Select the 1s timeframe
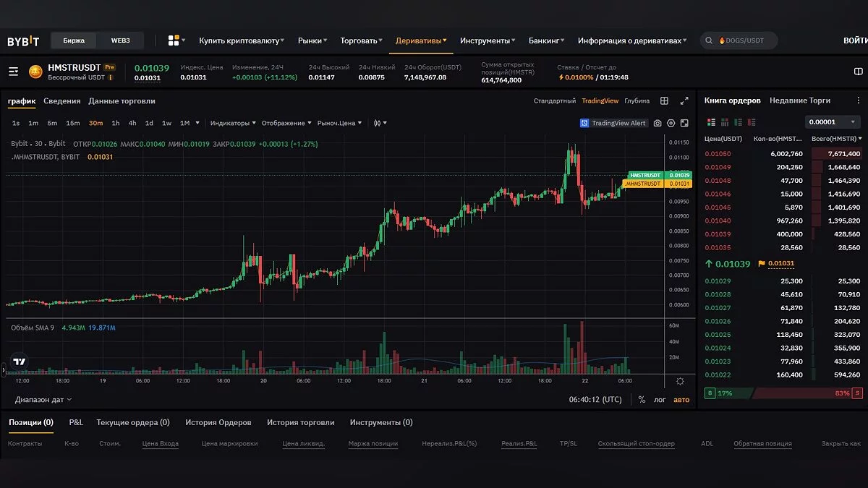Viewport: 868px width, 488px height. click(16, 123)
